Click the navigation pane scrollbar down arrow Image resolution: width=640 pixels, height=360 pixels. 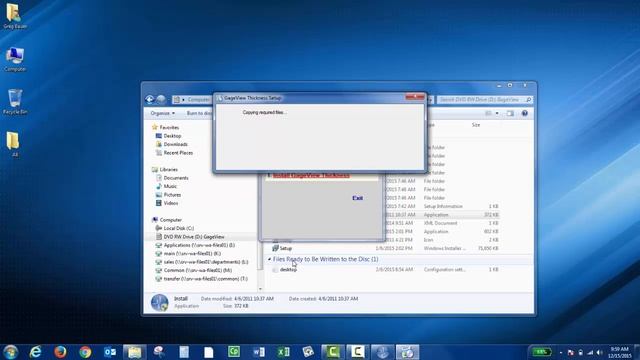(x=261, y=289)
